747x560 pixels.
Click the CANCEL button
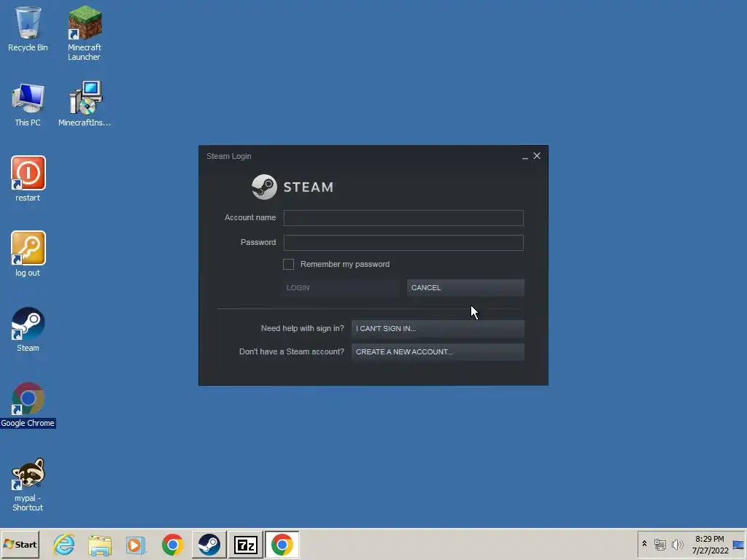pyautogui.click(x=465, y=287)
